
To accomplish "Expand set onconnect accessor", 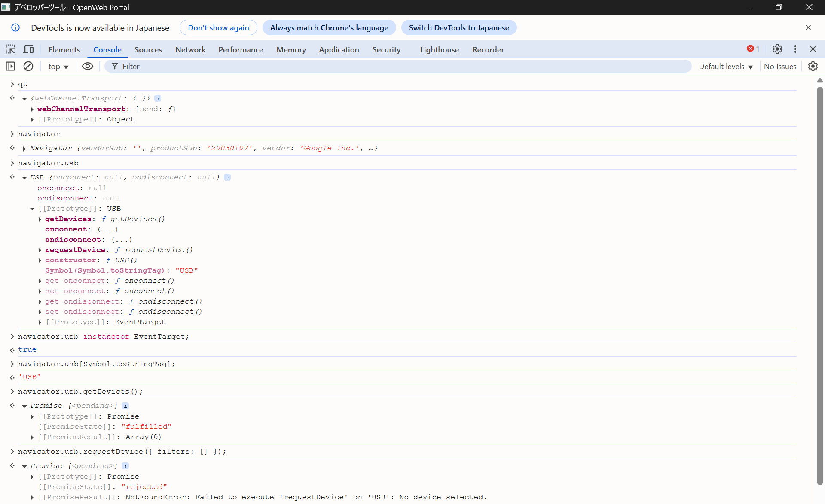I will (x=40, y=291).
